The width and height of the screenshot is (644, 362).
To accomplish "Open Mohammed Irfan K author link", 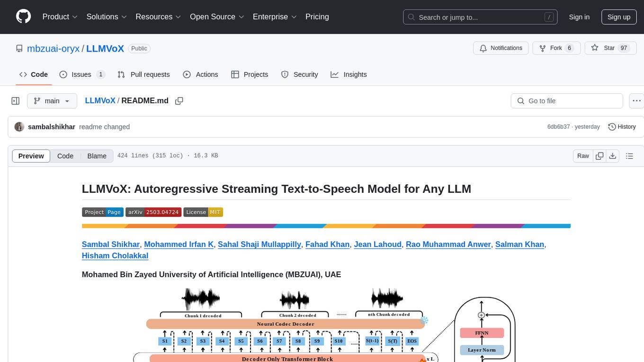I will 179,244.
